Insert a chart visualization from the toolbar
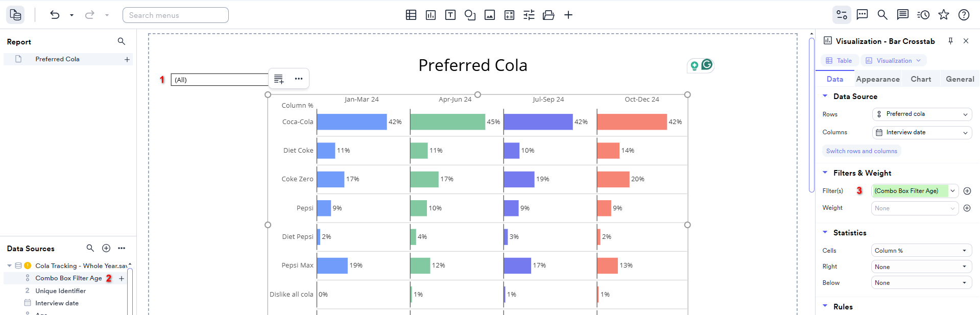Screen dimensions: 980x315 pos(431,15)
